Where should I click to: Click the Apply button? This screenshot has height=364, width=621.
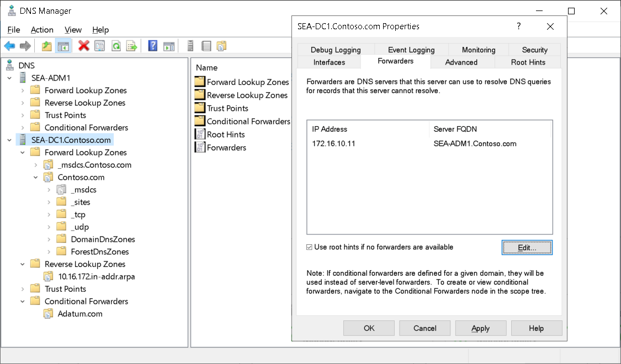480,328
